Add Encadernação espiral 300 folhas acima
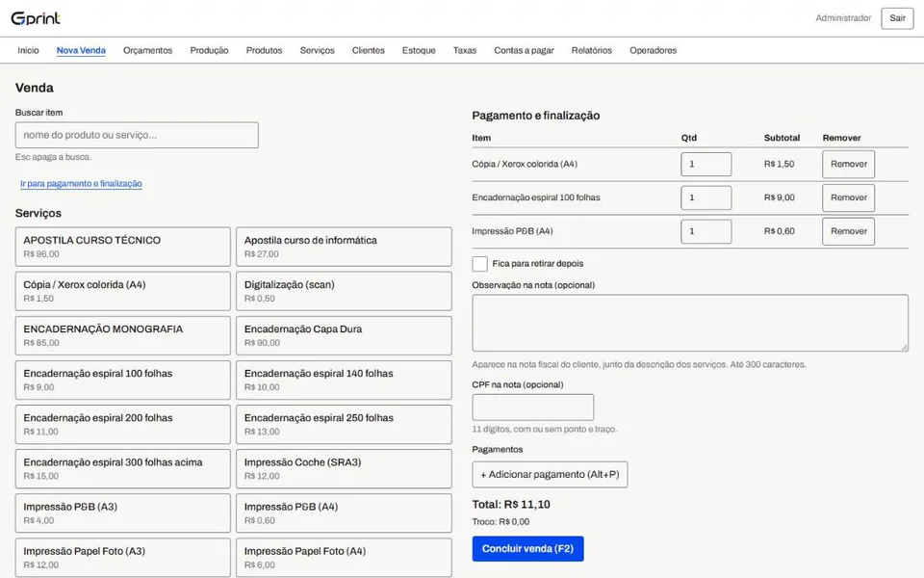This screenshot has width=924, height=578. tap(122, 469)
